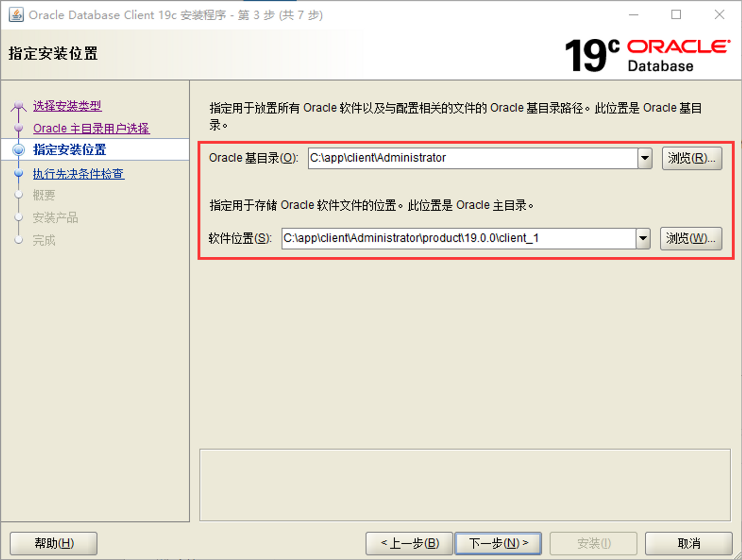Go back with 上一步(B) button
The image size is (742, 560).
[409, 543]
